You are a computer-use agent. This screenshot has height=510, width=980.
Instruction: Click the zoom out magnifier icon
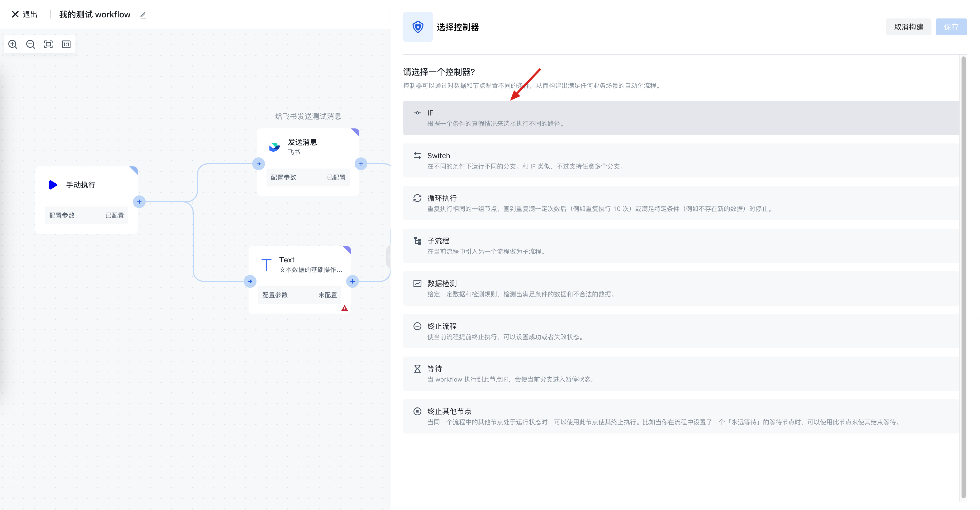click(30, 45)
